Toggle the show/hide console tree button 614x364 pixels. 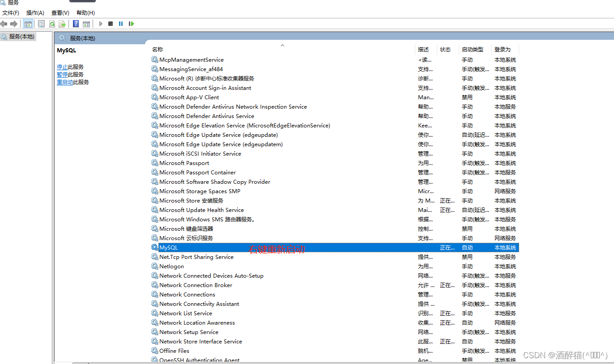click(28, 24)
